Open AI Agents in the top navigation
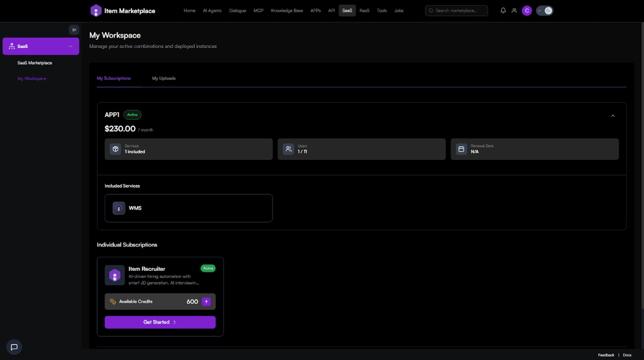 (212, 10)
